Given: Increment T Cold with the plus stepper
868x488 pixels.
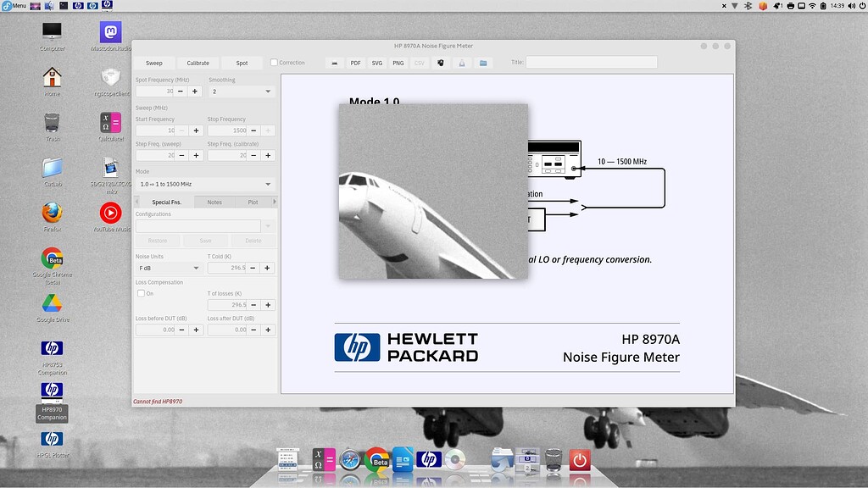Looking at the screenshot, I should pos(269,267).
